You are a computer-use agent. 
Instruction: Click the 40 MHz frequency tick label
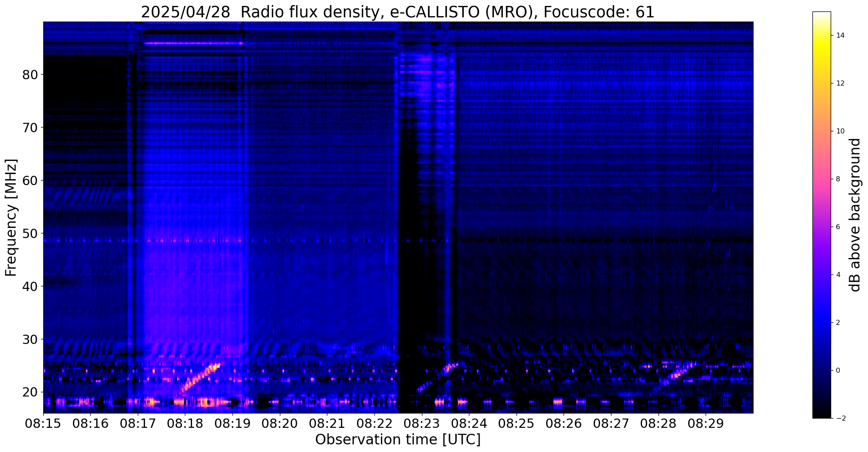(x=30, y=286)
